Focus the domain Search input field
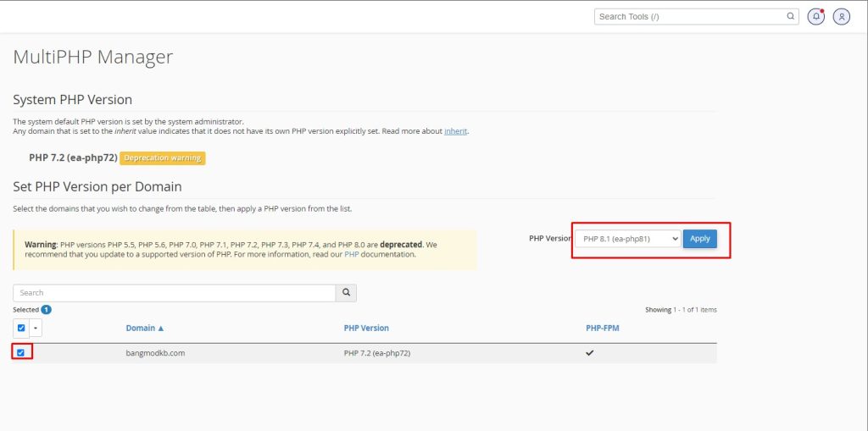The height and width of the screenshot is (431, 868). 175,293
